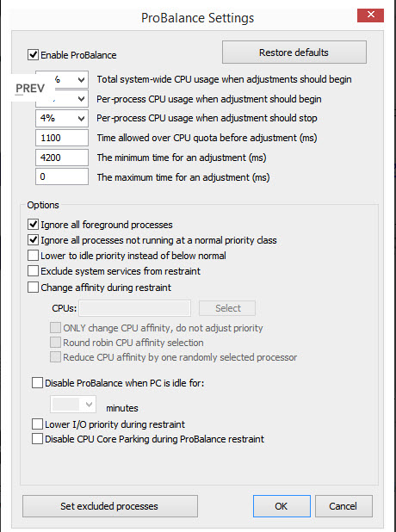Viewport: 396px width, 532px height.
Task: Click the Cancel button
Action: tap(343, 506)
